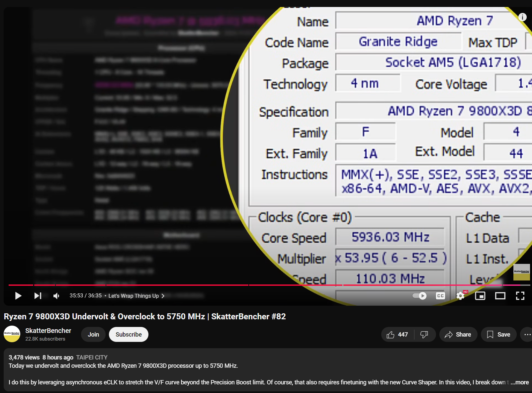Click the '22.8K subscribers' text

tap(45, 339)
